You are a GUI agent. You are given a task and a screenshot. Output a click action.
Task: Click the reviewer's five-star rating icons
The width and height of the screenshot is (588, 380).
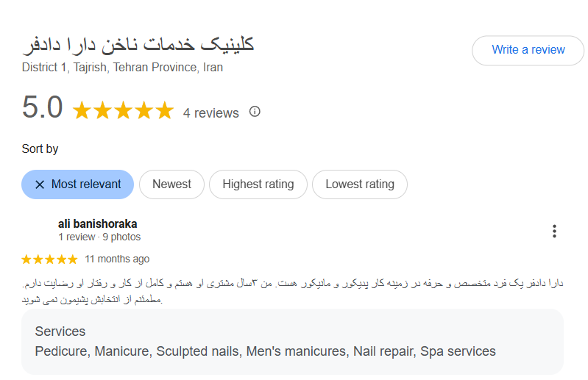(49, 259)
